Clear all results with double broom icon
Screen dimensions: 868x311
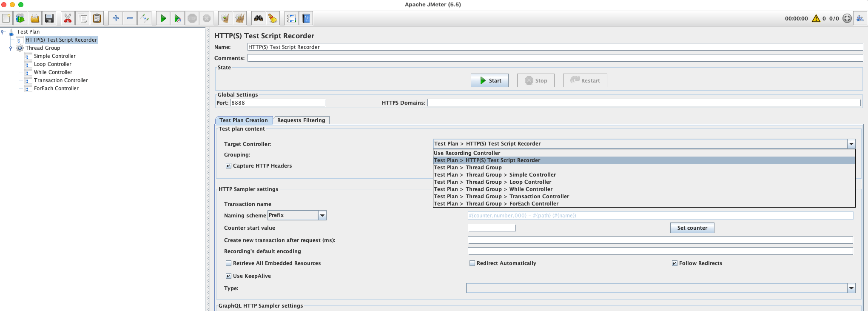pyautogui.click(x=240, y=18)
